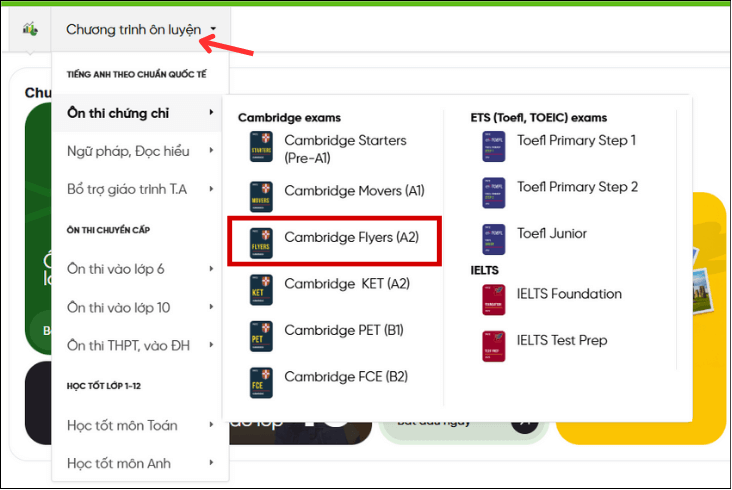Choose Ôn thi THPT, vào ĐH menu entry

(128, 346)
